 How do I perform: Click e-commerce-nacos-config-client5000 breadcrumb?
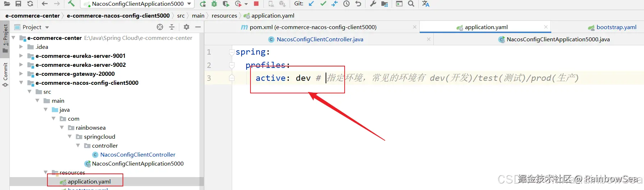pyautogui.click(x=118, y=16)
